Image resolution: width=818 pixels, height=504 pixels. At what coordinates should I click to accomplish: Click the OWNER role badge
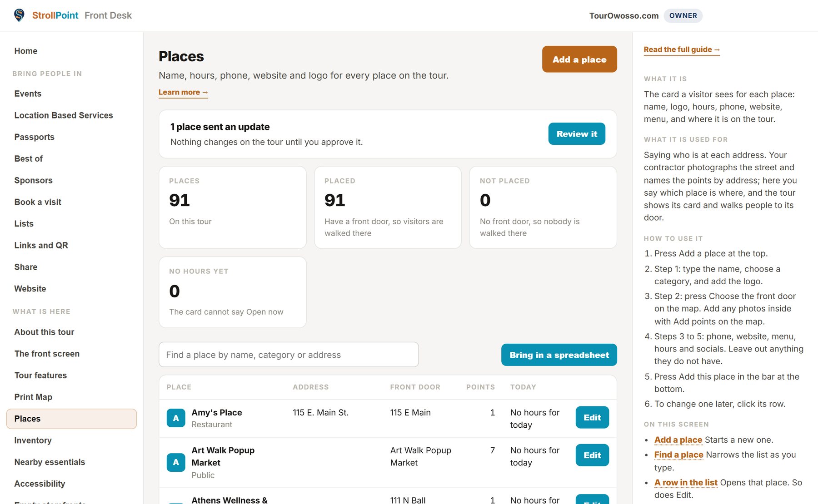point(683,15)
